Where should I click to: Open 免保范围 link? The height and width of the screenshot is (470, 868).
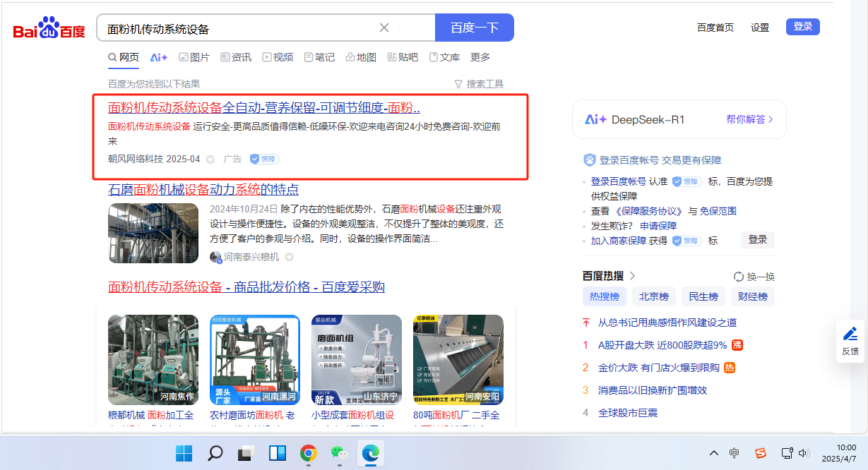tap(718, 211)
